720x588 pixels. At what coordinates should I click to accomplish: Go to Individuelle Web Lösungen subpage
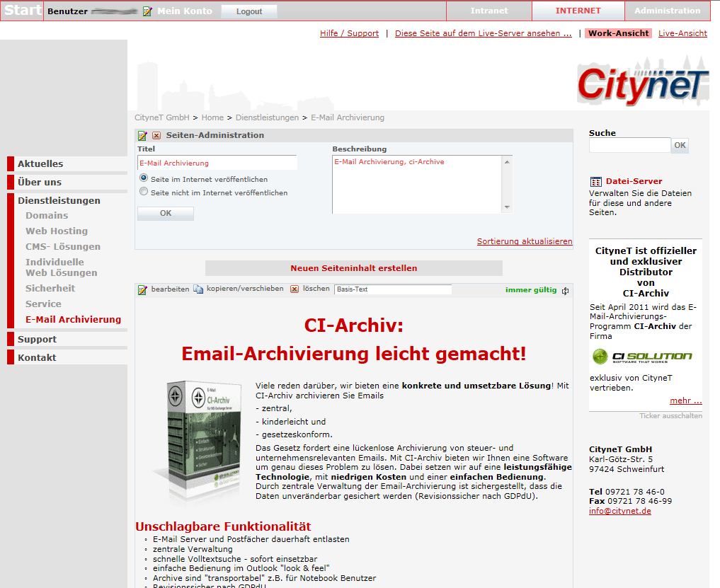pos(62,267)
